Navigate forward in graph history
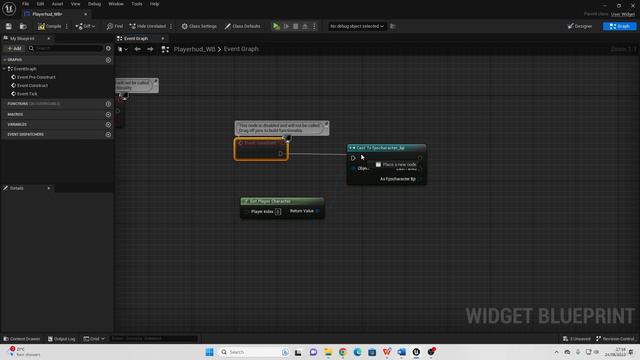The image size is (640, 360). click(150, 49)
